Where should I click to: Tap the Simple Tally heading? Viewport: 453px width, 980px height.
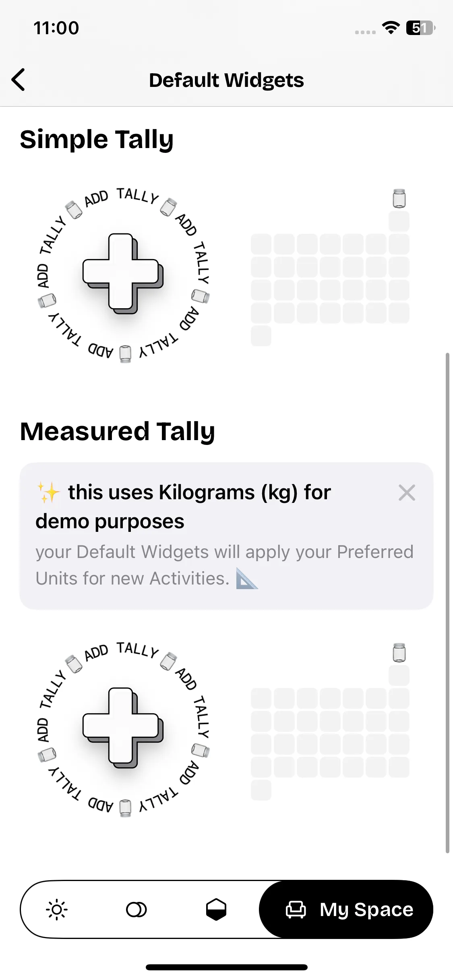(x=97, y=139)
